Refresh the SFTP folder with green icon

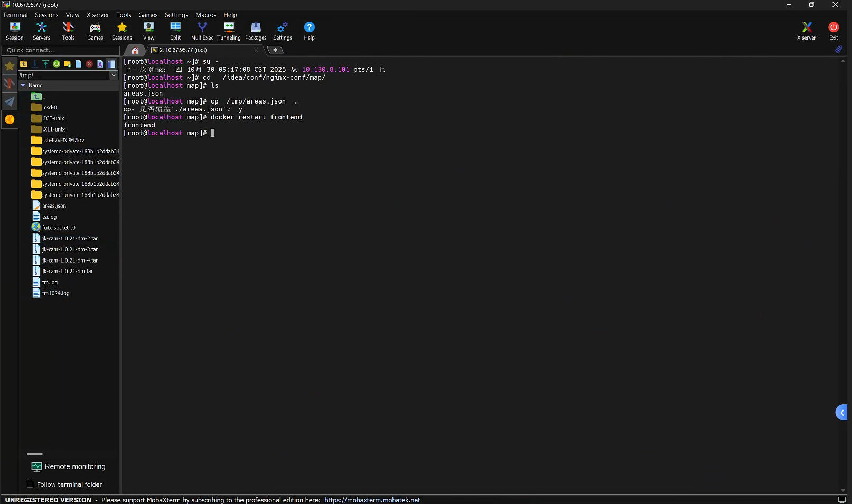57,64
